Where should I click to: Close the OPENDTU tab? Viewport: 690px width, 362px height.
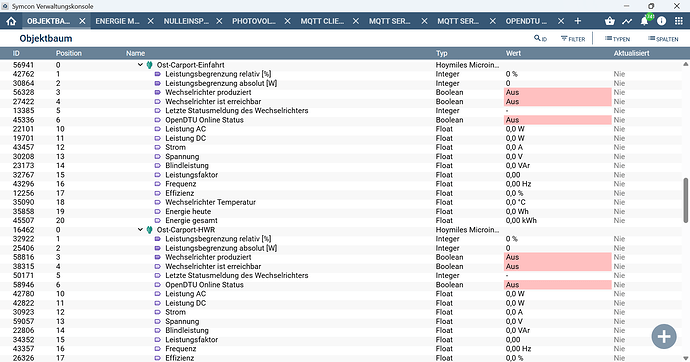point(561,21)
